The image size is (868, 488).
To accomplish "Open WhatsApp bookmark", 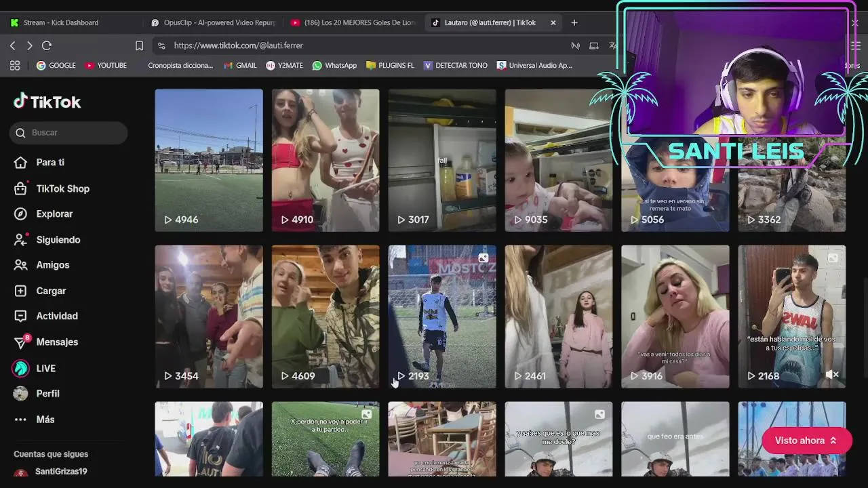I will pos(334,66).
